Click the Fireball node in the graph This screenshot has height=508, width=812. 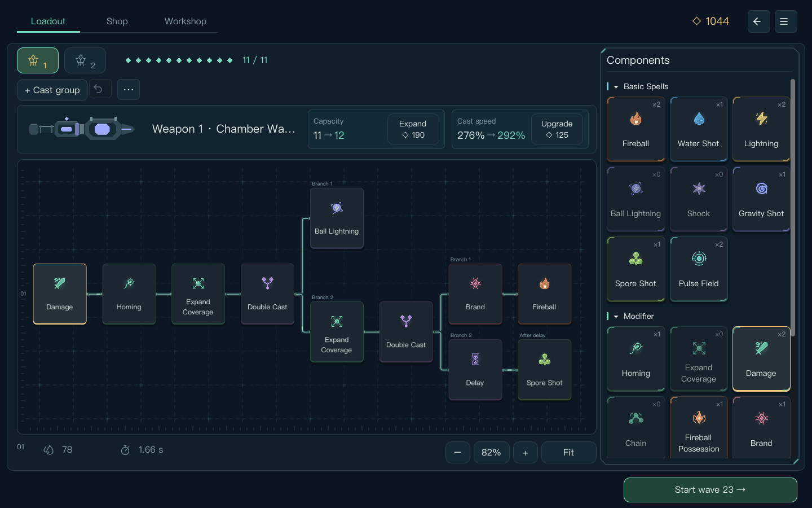coord(544,294)
